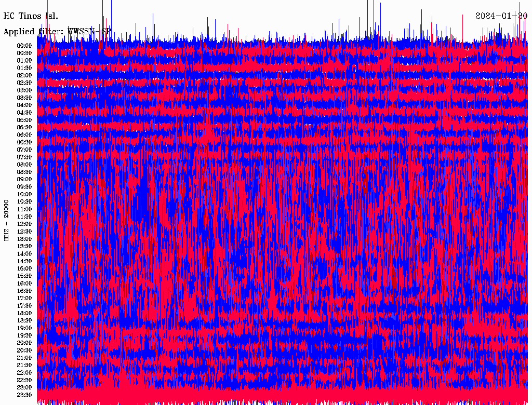Viewport: 532px width, 405px height.
Task: Click the 15:00 time label
Action: [x=24, y=268]
